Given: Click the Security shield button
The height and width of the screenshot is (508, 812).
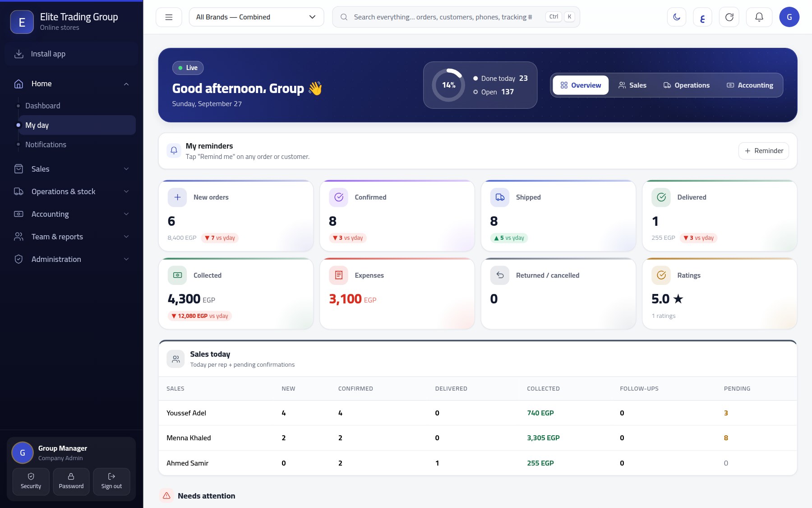Looking at the screenshot, I should point(31,481).
